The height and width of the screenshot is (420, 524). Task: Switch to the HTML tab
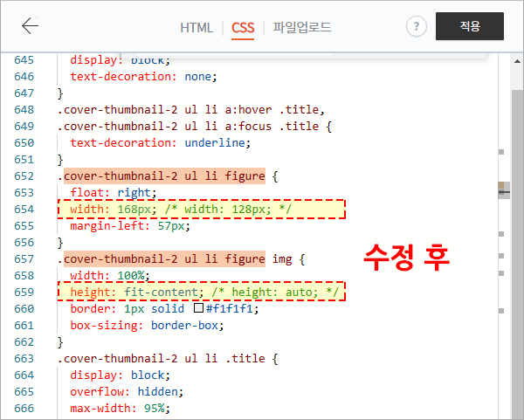pyautogui.click(x=196, y=28)
